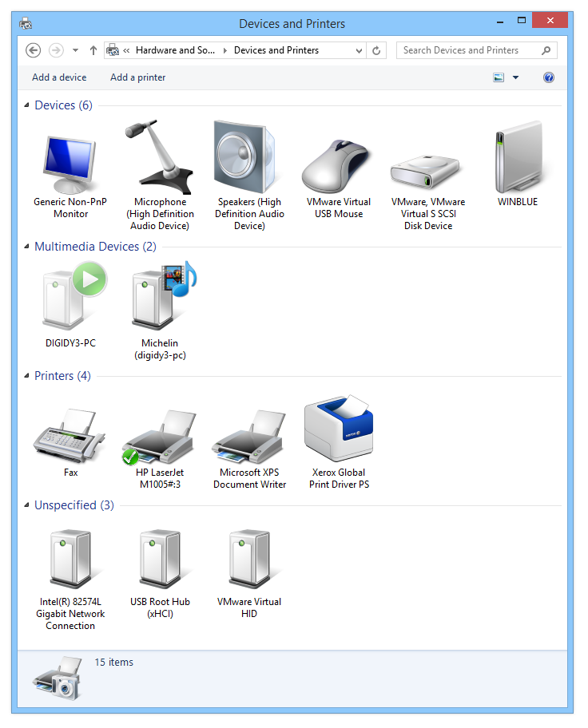Collapse the Printers (4) group
This screenshot has width=588, height=728.
click(x=26, y=376)
